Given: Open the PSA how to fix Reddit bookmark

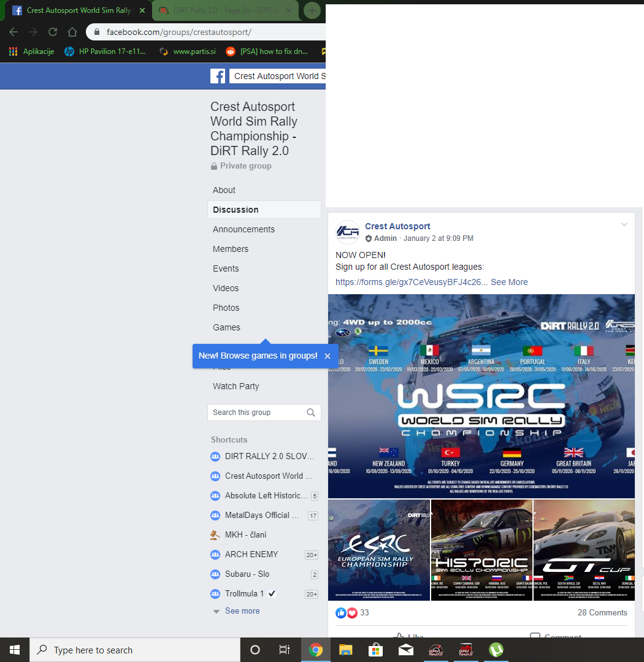Looking at the screenshot, I should pos(267,51).
